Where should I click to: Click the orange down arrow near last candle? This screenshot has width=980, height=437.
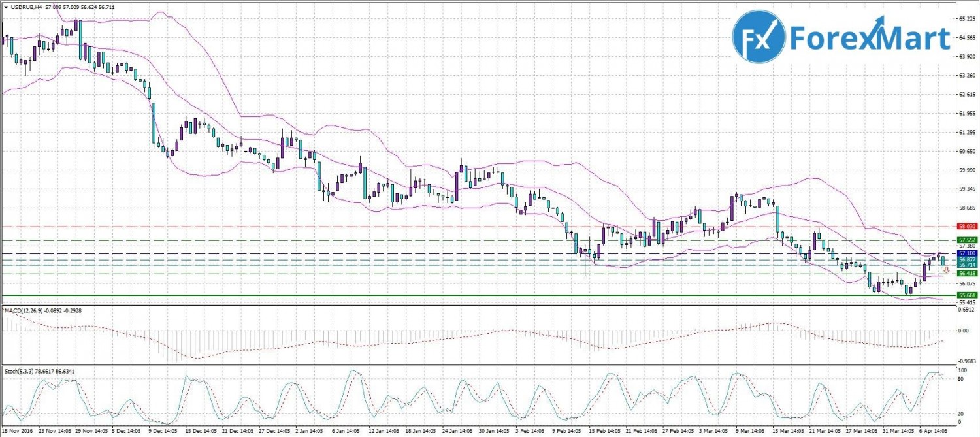tap(945, 270)
